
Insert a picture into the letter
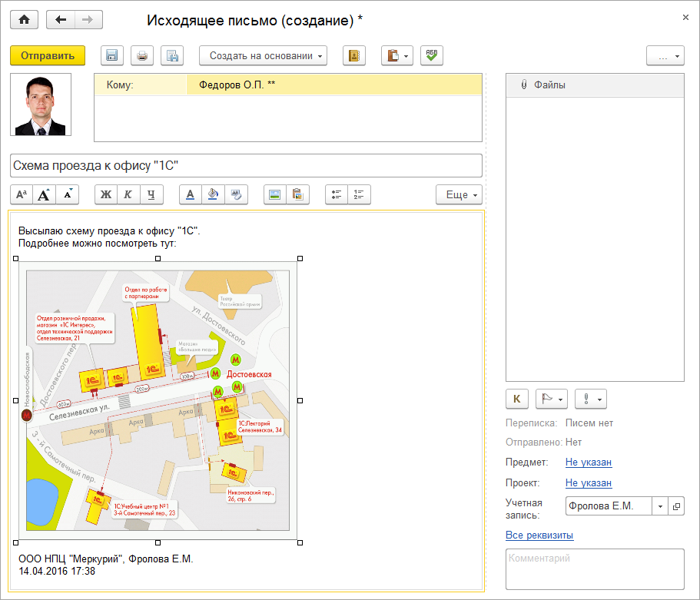tap(274, 194)
